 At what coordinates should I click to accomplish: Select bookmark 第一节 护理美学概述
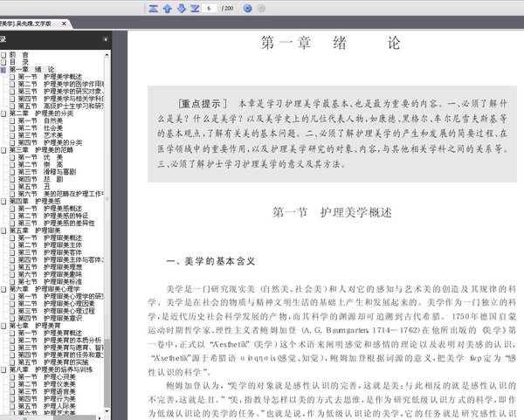pos(50,77)
